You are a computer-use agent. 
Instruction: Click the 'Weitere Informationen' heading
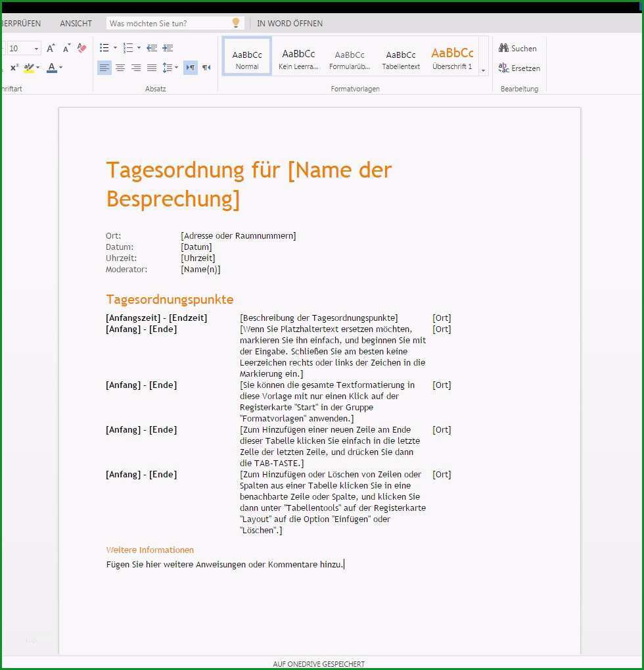(150, 550)
